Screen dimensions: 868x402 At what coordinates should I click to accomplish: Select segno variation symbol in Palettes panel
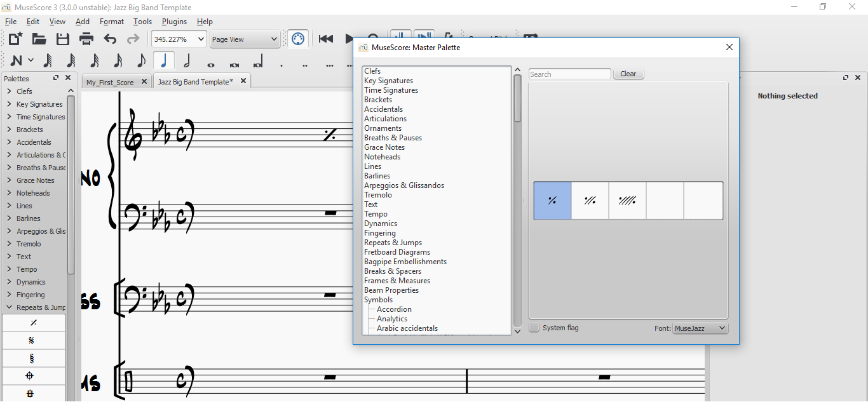click(x=34, y=358)
